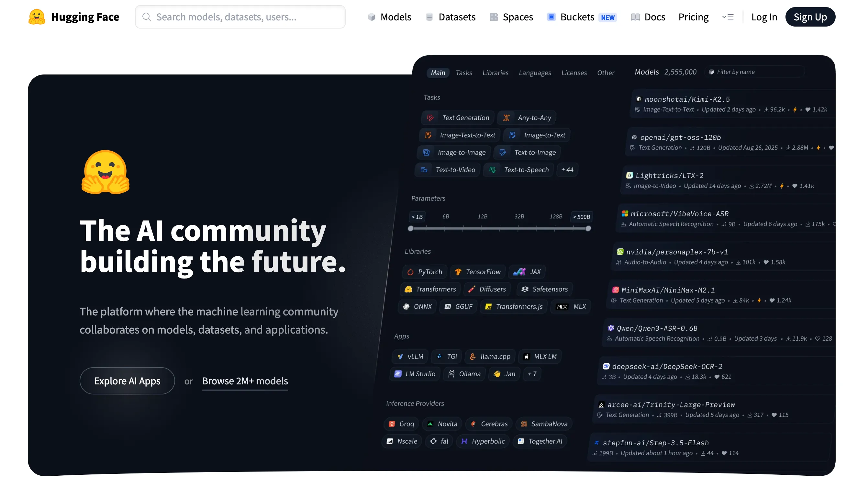Toggle the GGUF library filter
The width and height of the screenshot is (868, 489).
(458, 307)
